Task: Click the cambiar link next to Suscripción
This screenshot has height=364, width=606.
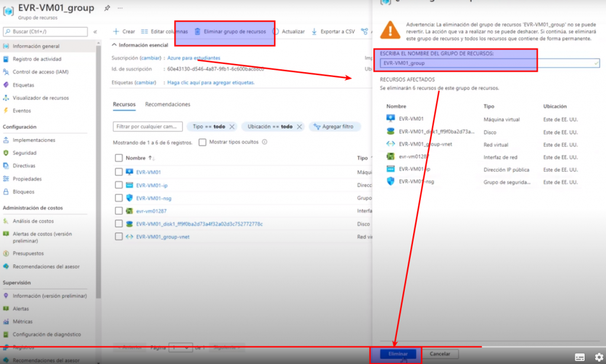Action: click(150, 58)
